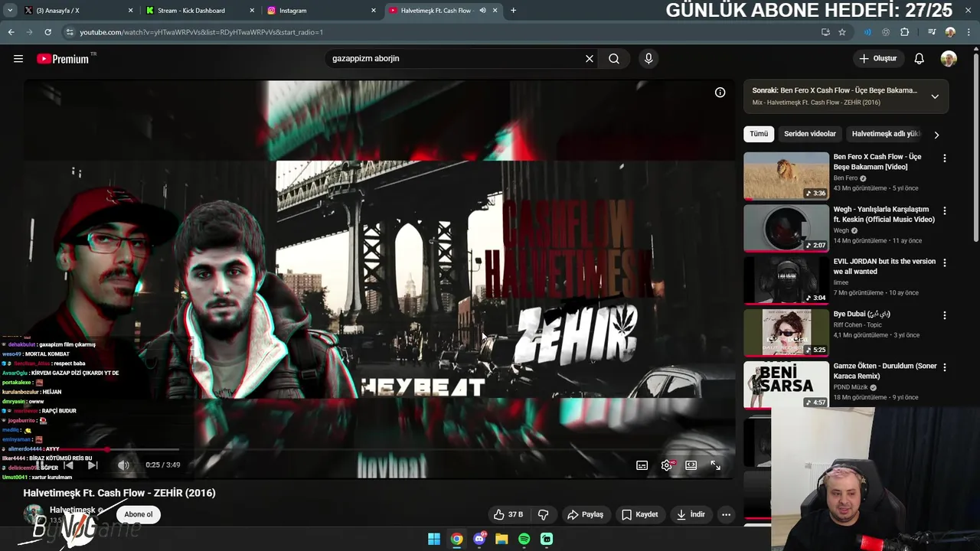Click the search magnifier button
Viewport: 980px width, 551px height.
tap(614, 59)
